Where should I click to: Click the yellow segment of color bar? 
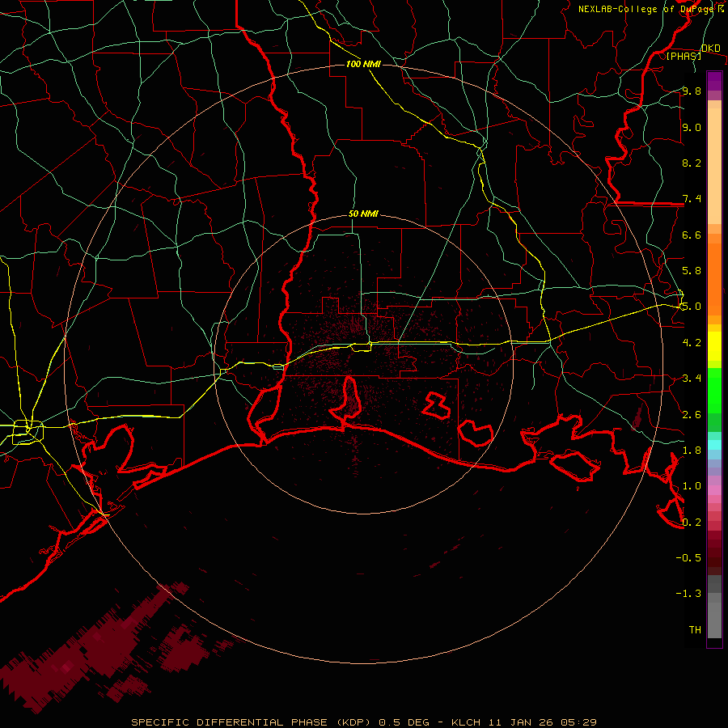click(714, 346)
